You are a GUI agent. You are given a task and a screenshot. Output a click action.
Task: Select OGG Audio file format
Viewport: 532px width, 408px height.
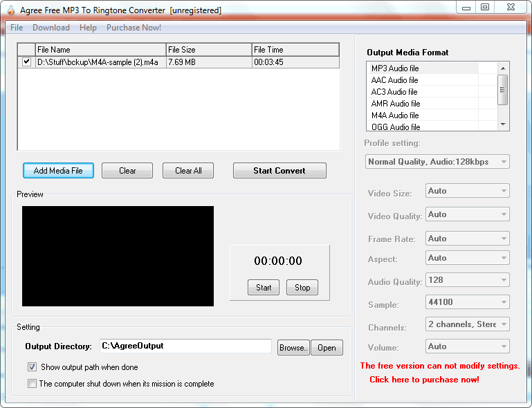(423, 127)
